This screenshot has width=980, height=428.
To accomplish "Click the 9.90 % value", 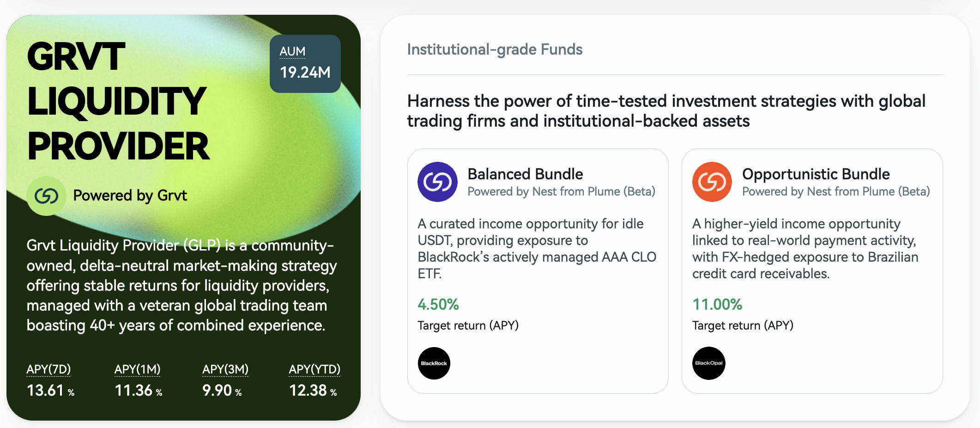I will pyautogui.click(x=222, y=391).
